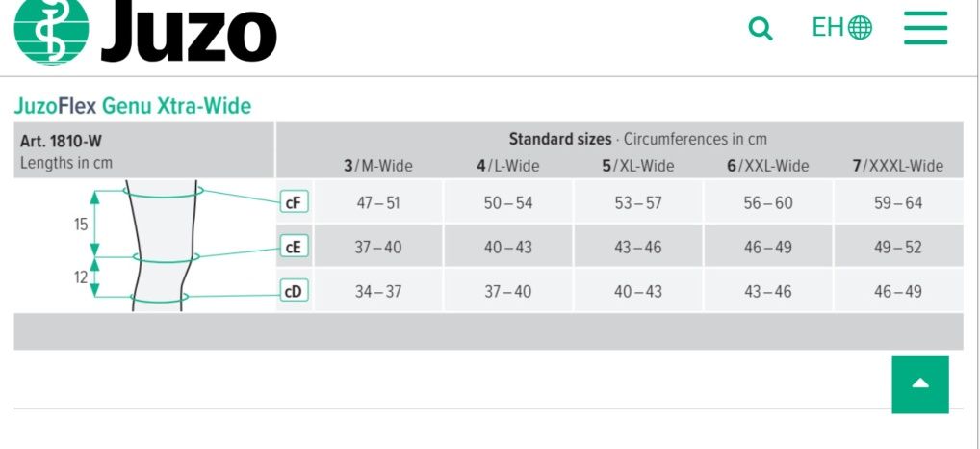Click the Juzo logo emblem

pos(51,29)
